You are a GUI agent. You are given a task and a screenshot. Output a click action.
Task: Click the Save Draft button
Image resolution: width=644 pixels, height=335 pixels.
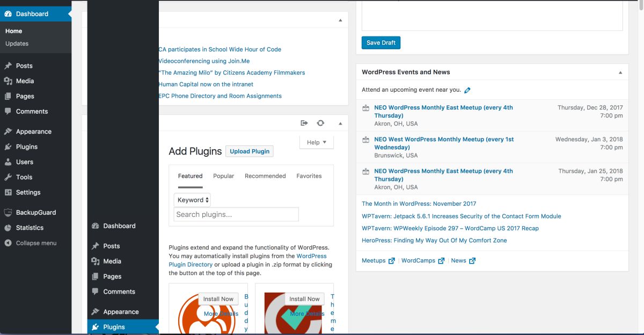point(381,43)
